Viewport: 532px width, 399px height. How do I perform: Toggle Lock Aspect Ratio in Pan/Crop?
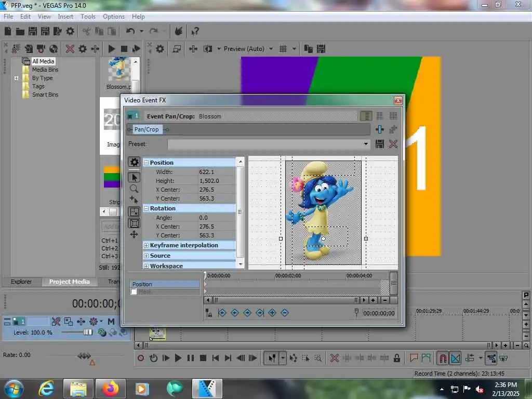click(134, 212)
